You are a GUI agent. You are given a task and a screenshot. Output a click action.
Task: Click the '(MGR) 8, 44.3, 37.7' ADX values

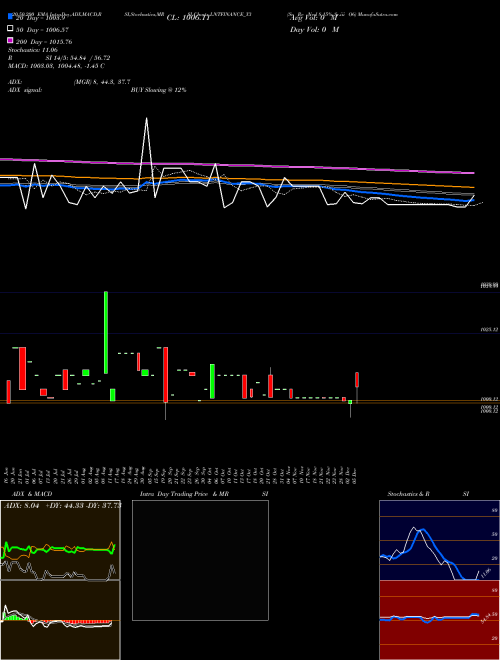[x=102, y=82]
